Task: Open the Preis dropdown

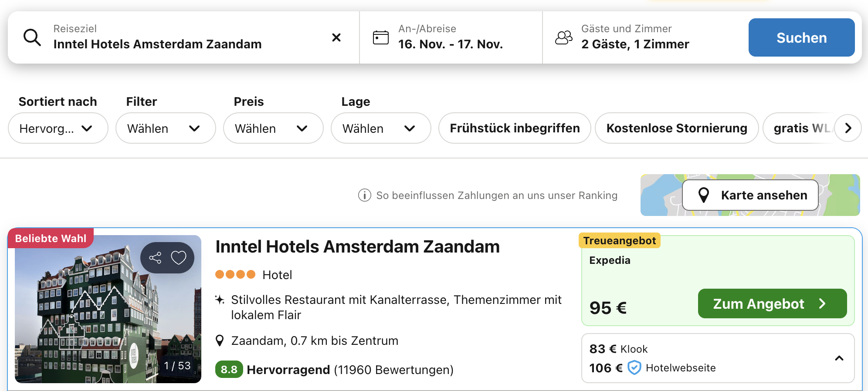Action: 273,128
